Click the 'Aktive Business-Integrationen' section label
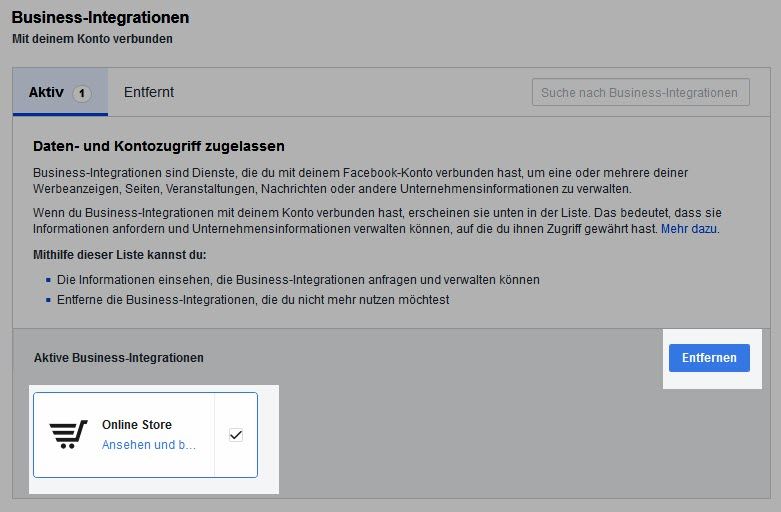 pos(118,357)
